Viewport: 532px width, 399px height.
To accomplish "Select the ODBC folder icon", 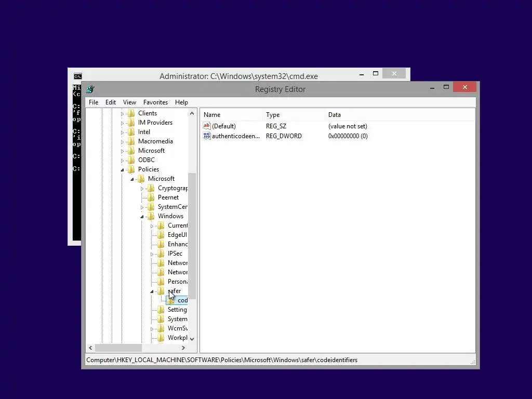I will 131,160.
